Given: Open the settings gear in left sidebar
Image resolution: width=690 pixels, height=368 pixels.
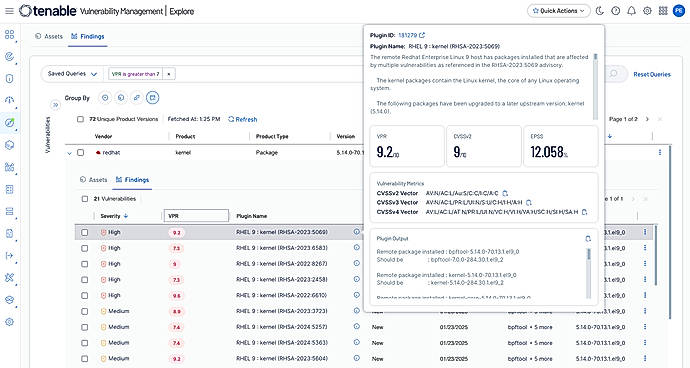Looking at the screenshot, I should 9,322.
